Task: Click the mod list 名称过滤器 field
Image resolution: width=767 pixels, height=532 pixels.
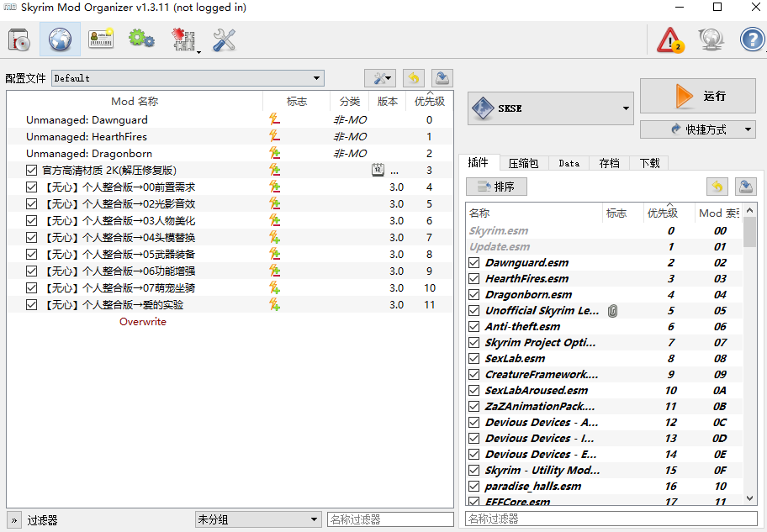Action: [390, 519]
